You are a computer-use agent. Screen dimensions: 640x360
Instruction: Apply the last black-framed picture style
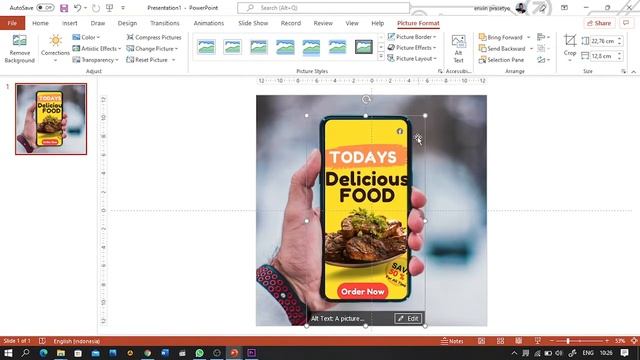364,47
